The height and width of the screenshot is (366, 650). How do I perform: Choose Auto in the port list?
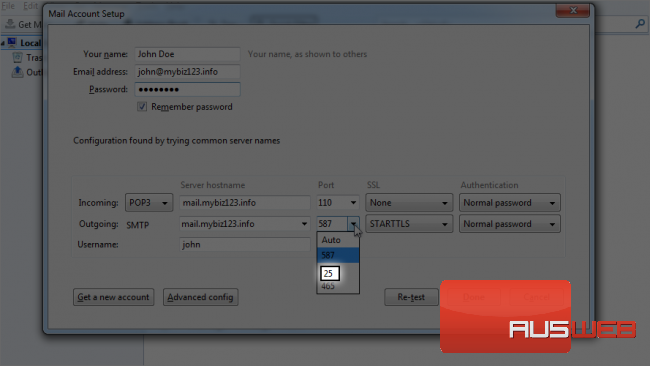coord(337,240)
